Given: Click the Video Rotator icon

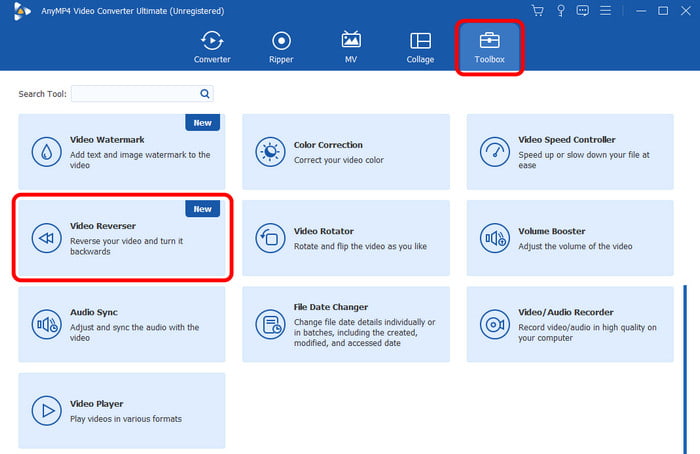Looking at the screenshot, I should pos(270,238).
